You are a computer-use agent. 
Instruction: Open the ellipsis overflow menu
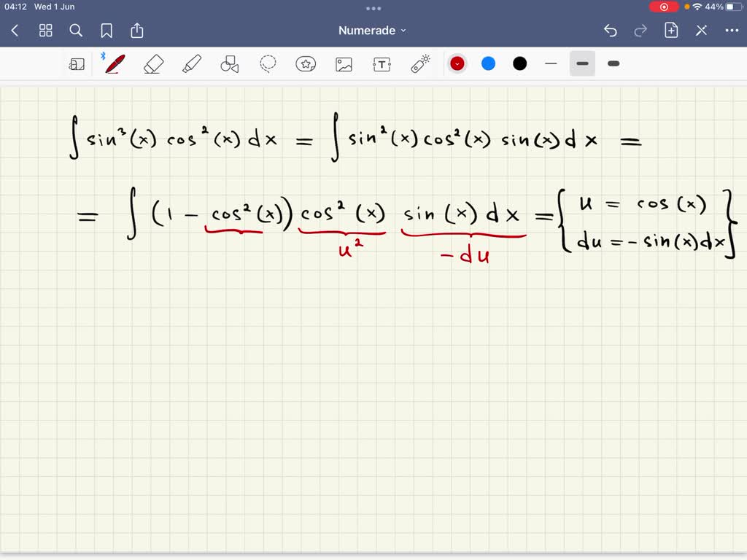(732, 31)
